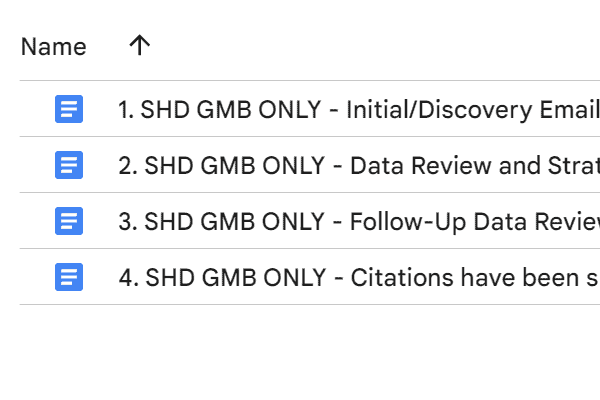Click the Docs icon beside Follow-Up file

pos(69,221)
